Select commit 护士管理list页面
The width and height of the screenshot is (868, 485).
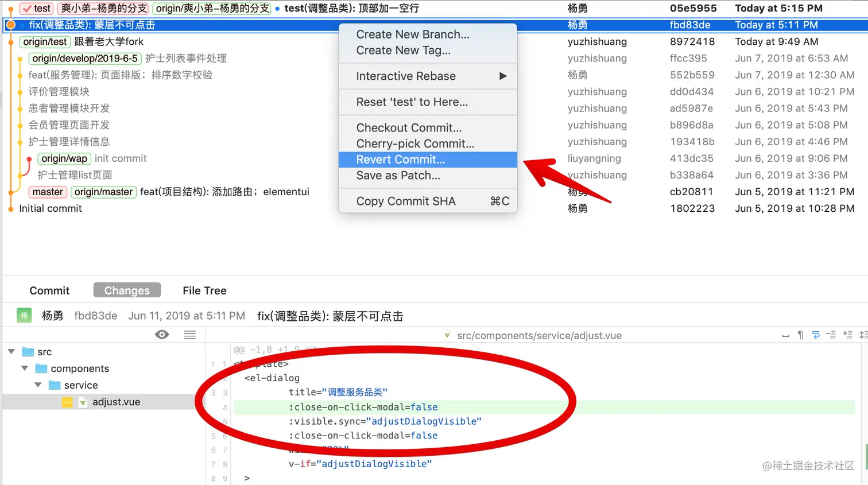(x=75, y=175)
